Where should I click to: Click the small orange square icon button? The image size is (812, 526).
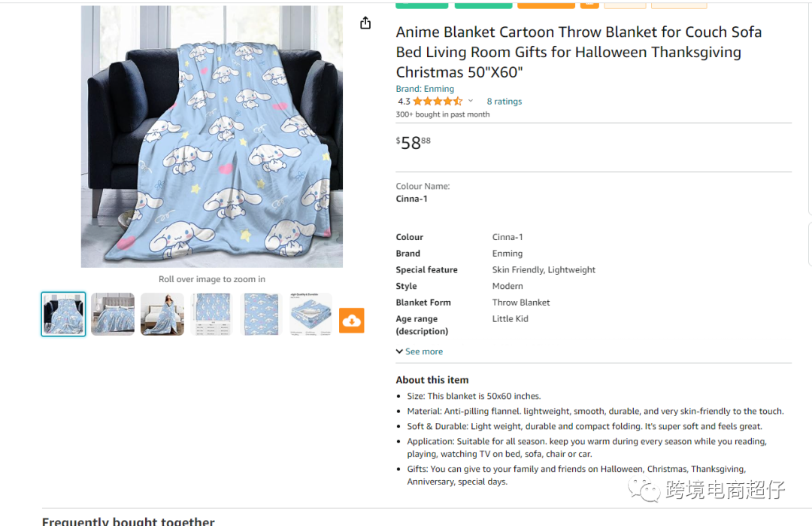point(589,5)
